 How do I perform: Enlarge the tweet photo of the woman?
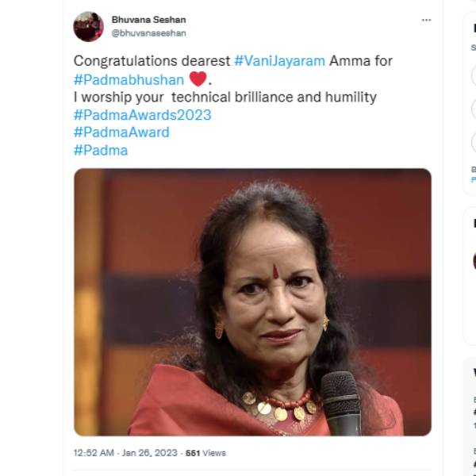252,301
